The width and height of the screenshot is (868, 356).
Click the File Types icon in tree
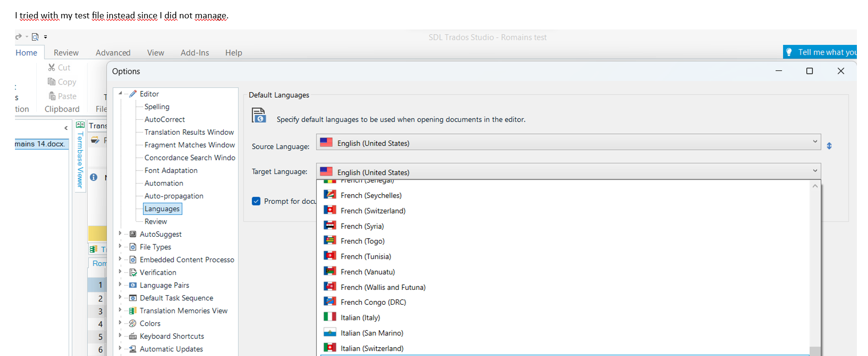(133, 247)
